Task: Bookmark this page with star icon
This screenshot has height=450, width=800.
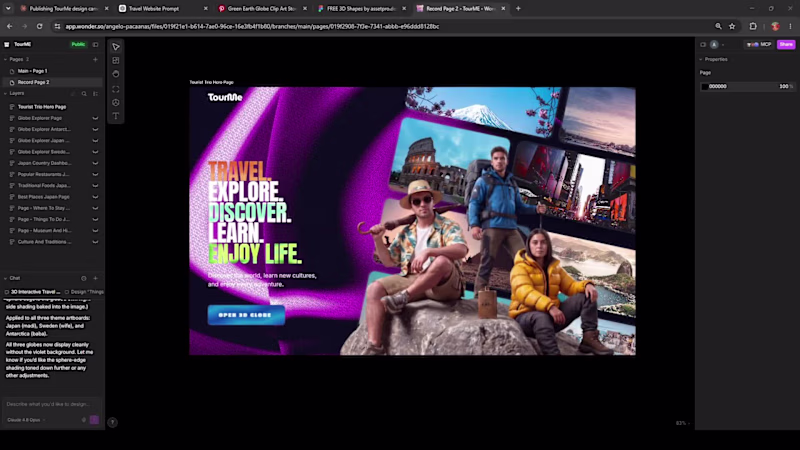Action: [732, 27]
